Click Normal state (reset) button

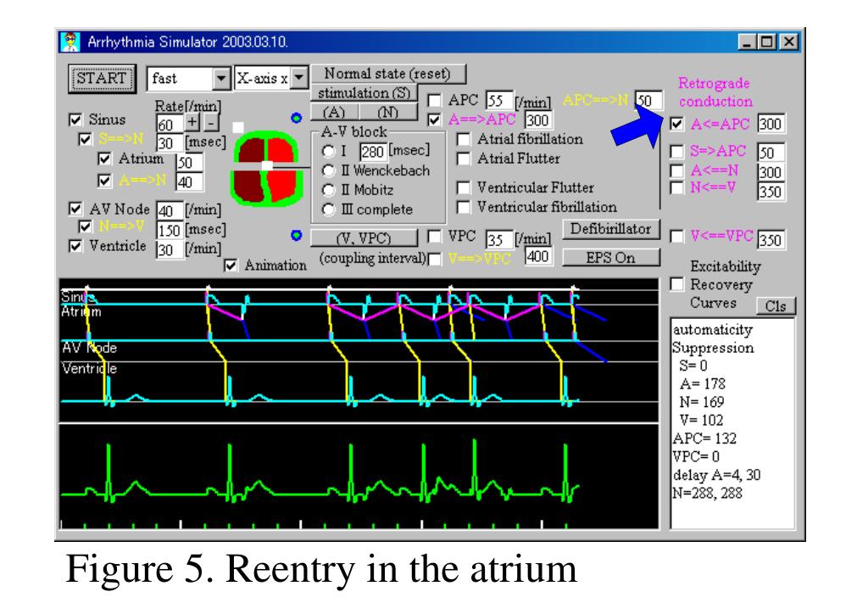click(387, 74)
